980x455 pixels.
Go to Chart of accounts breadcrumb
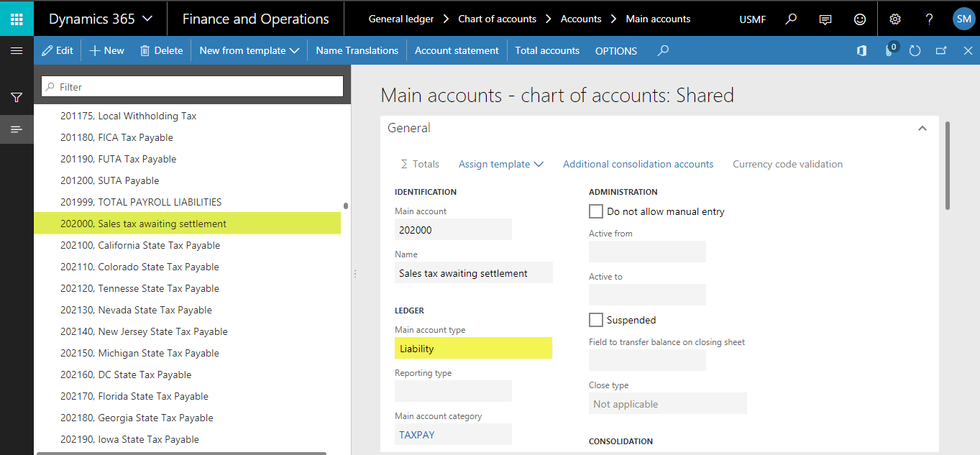(498, 19)
